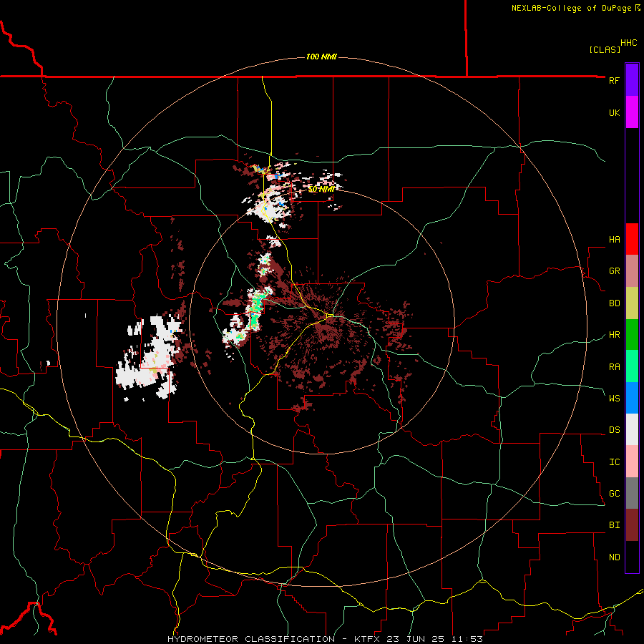Click the NEXLAB-College of DuPage credit
Screen dimensions: 644x644
576,8
